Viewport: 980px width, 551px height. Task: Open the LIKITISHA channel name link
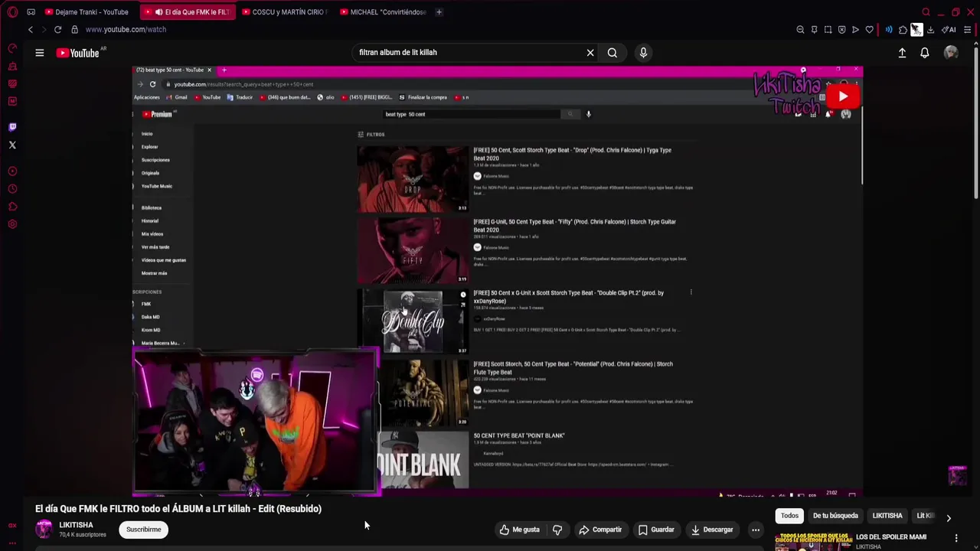76,525
